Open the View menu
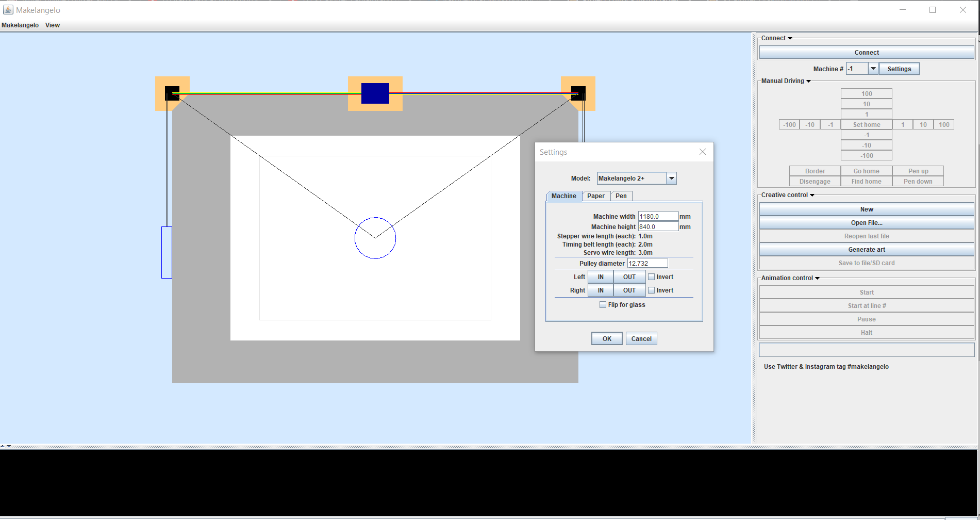The height and width of the screenshot is (520, 980). tap(52, 25)
